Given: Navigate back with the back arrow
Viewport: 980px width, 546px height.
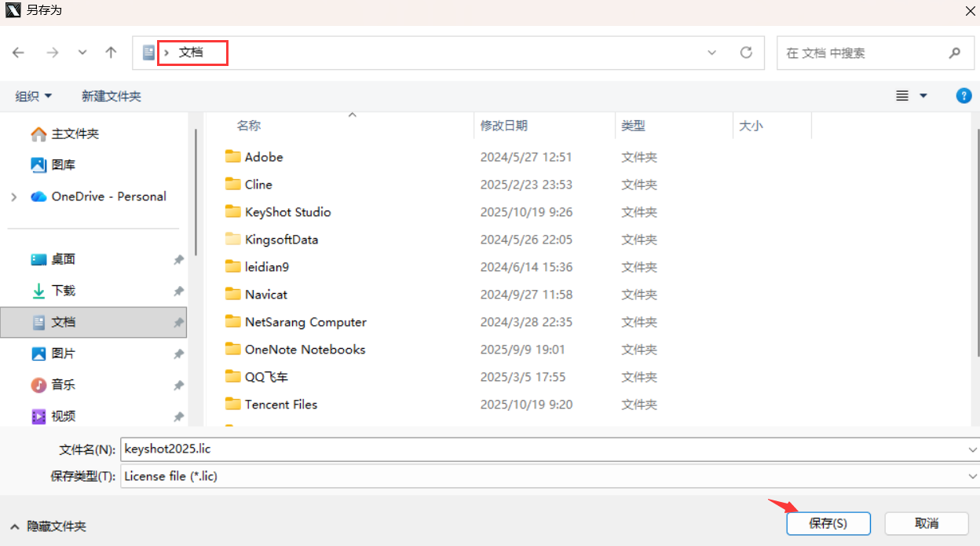Looking at the screenshot, I should pyautogui.click(x=18, y=53).
